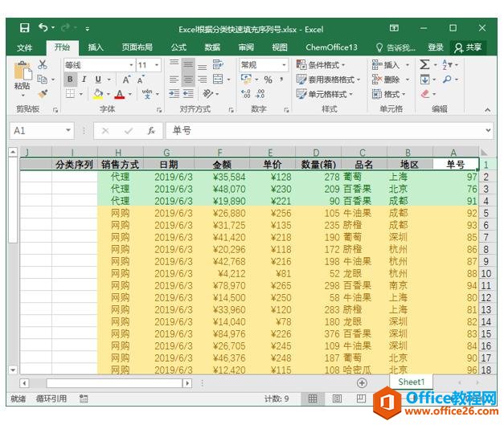Open Format as Table dropdown

(328, 80)
